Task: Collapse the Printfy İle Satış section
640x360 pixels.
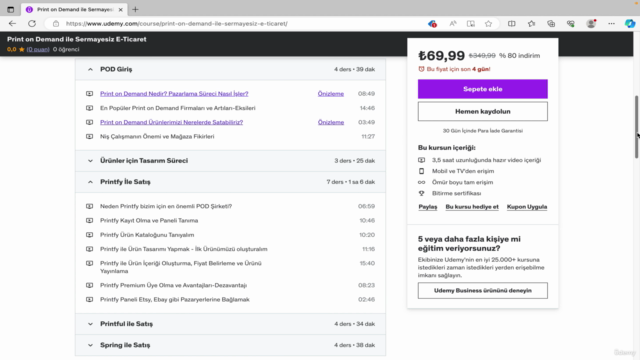Action: point(230,182)
